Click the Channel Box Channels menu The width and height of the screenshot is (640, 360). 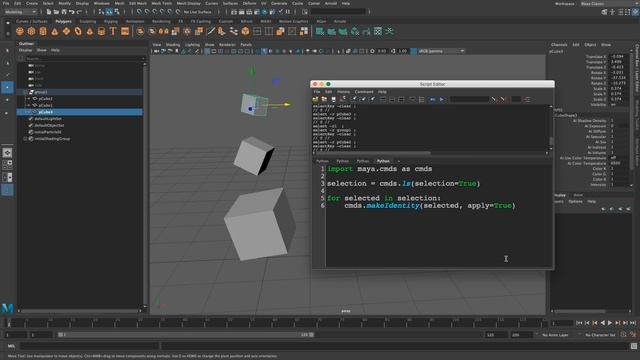pos(559,45)
